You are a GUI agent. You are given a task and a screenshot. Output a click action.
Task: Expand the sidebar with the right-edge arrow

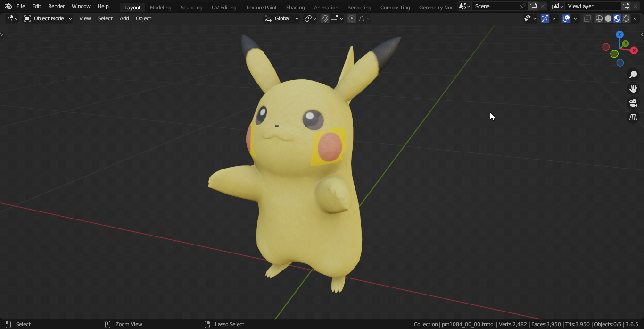click(x=642, y=34)
